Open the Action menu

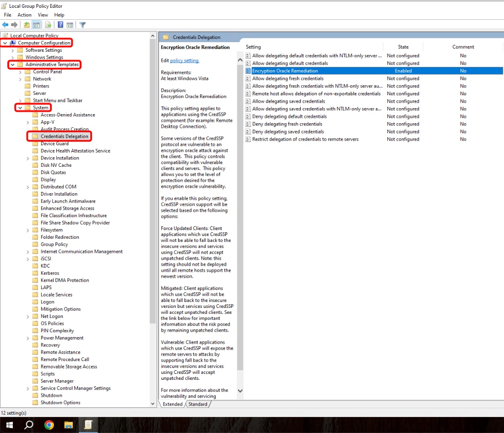click(x=24, y=15)
